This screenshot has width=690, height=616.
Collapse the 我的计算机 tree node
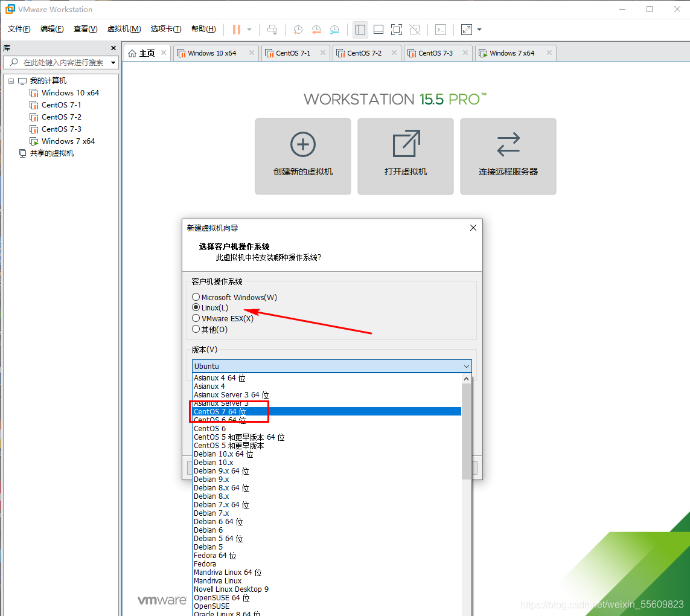point(11,81)
